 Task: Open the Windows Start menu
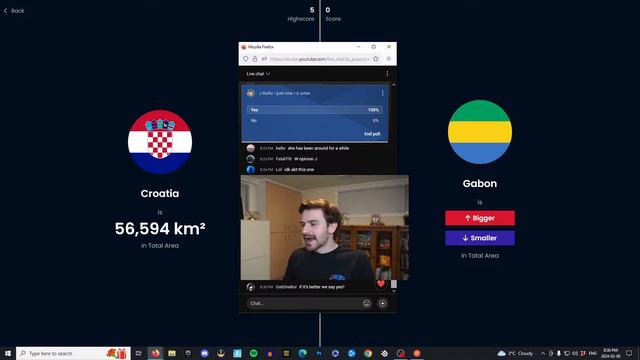coord(8,353)
